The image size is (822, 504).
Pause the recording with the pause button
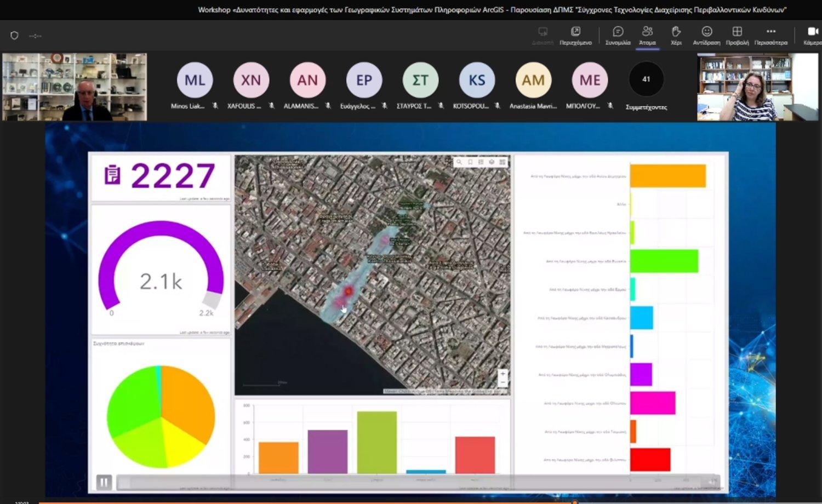coord(104,482)
